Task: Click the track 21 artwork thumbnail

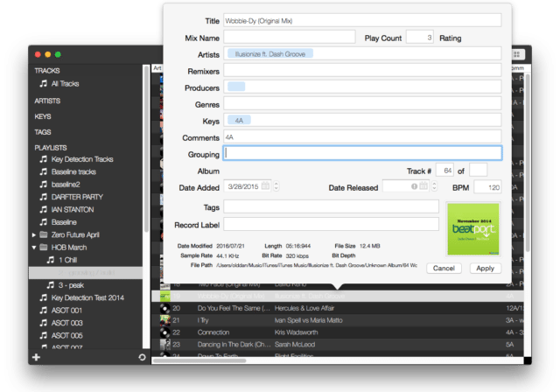Action: (165, 320)
